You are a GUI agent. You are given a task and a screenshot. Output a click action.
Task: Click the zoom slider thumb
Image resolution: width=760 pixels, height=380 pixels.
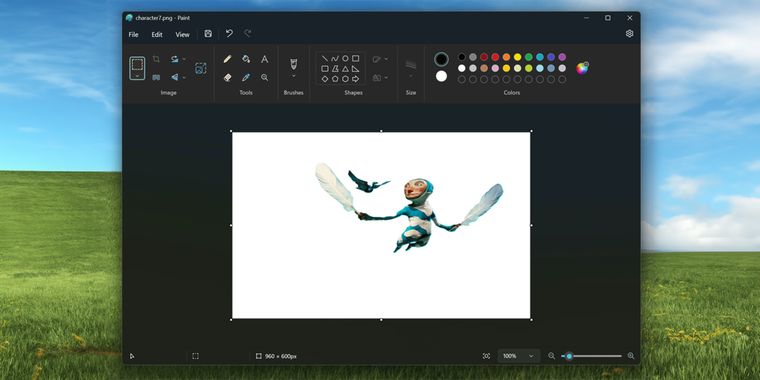point(569,356)
